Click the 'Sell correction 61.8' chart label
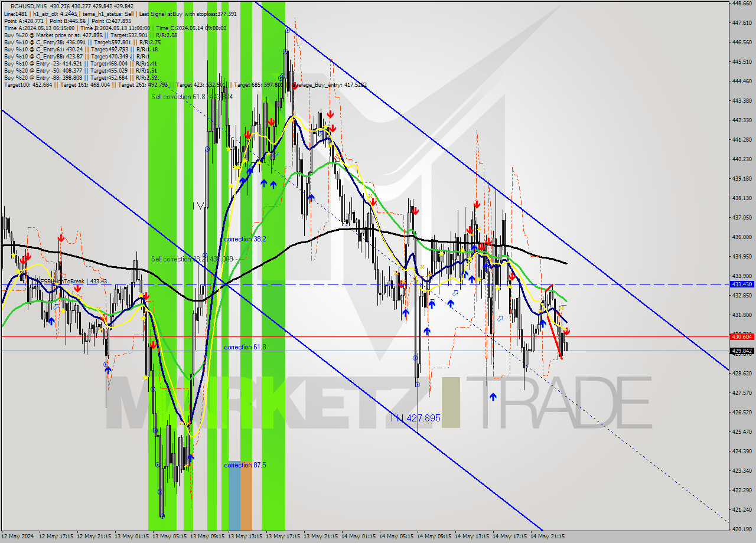756x543 pixels. 178,96
